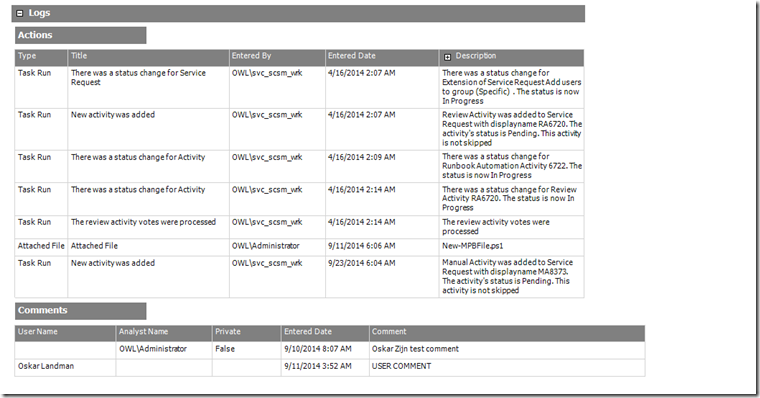760x398 pixels.
Task: Select the 4/16/2014 2:09 AM date cell
Action: pos(382,166)
